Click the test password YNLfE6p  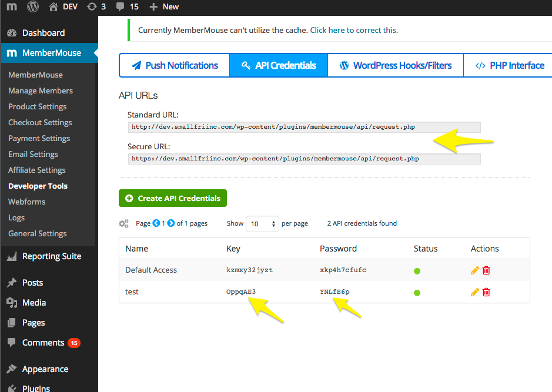pyautogui.click(x=334, y=292)
